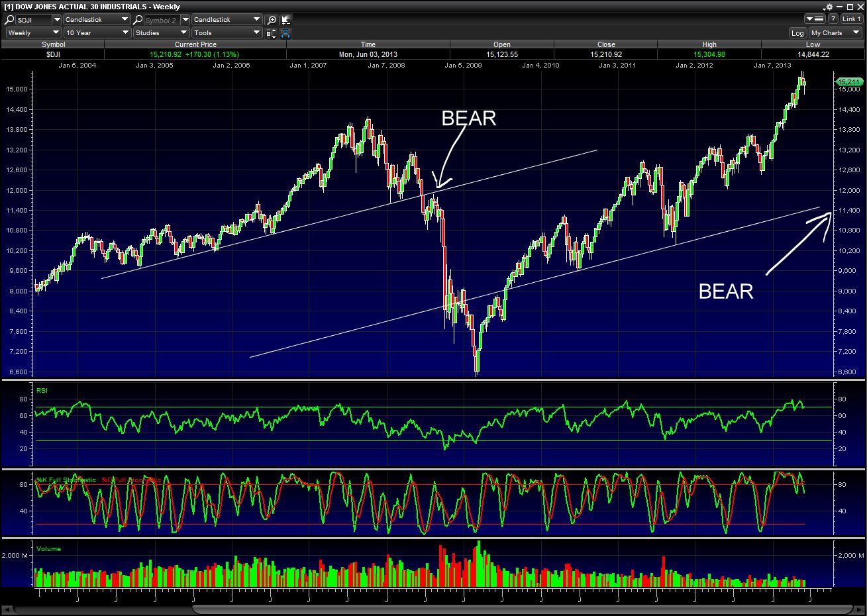Viewport: 867px width, 616px height.
Task: Expand the $DJI symbol dropdown arrow
Action: tap(56, 20)
